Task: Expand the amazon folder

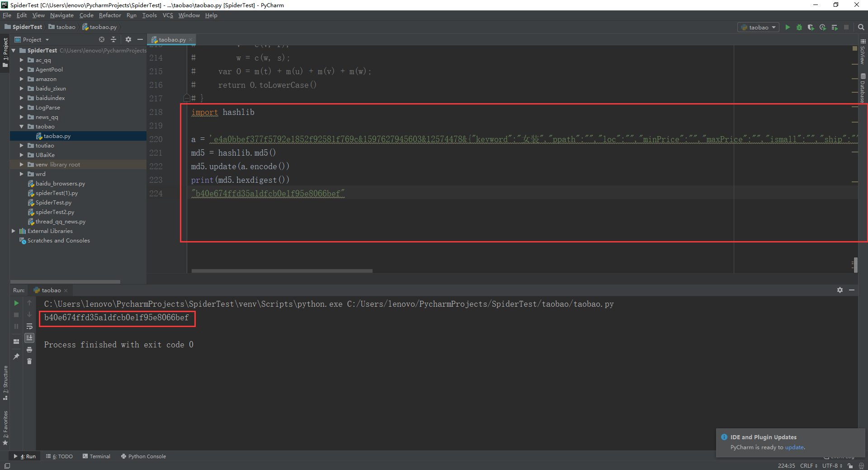Action: click(x=21, y=79)
